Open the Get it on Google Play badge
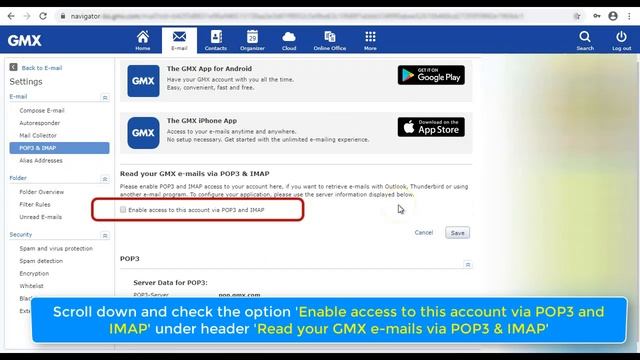 pos(431,75)
